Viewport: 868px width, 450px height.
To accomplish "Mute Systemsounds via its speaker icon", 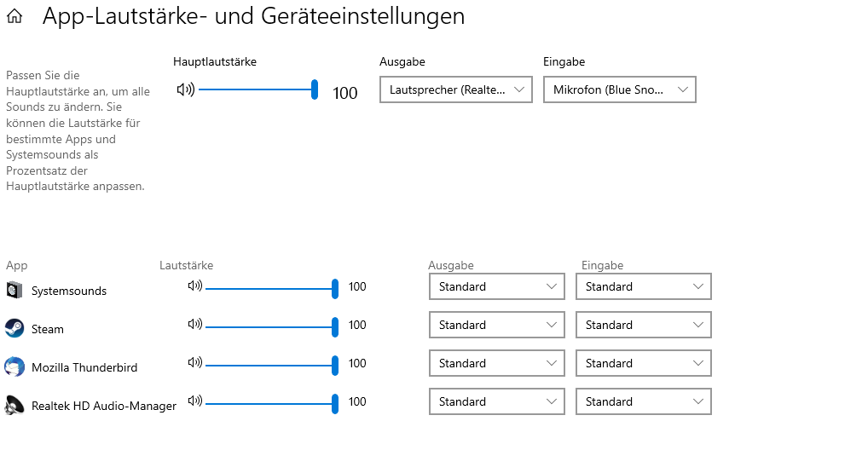I will [x=195, y=286].
